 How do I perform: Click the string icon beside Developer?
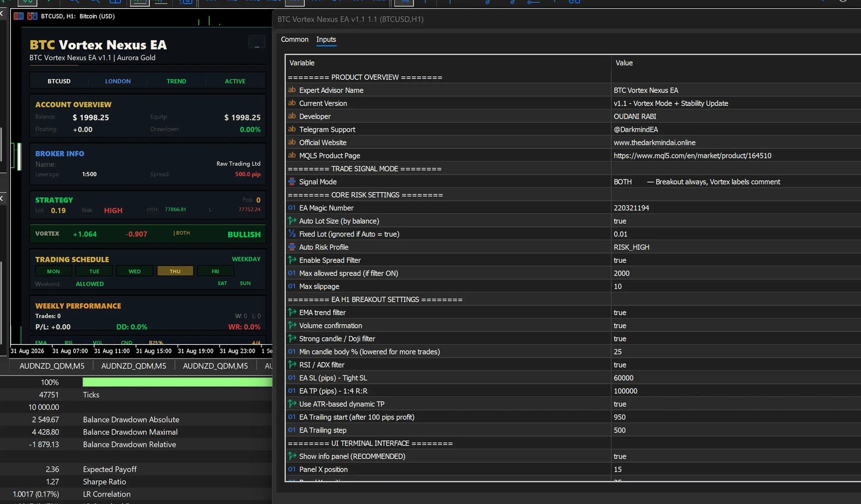tap(292, 116)
